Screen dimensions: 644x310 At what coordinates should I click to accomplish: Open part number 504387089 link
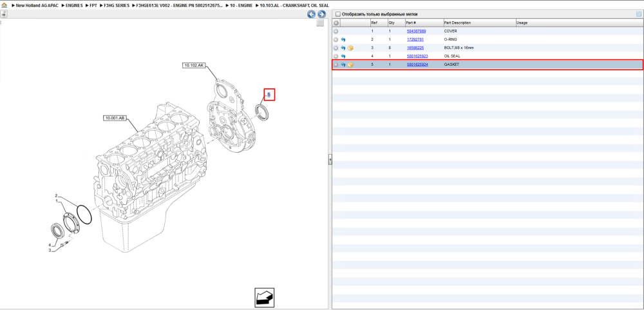[416, 31]
